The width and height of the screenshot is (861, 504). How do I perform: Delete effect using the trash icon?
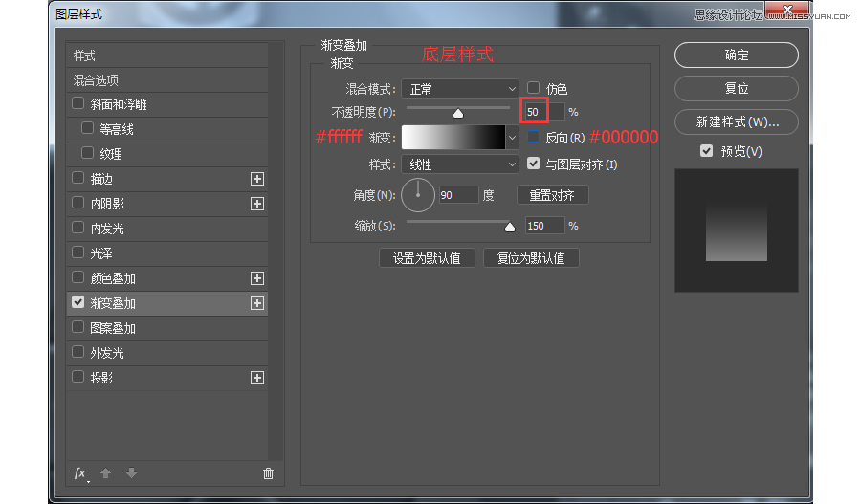(268, 473)
